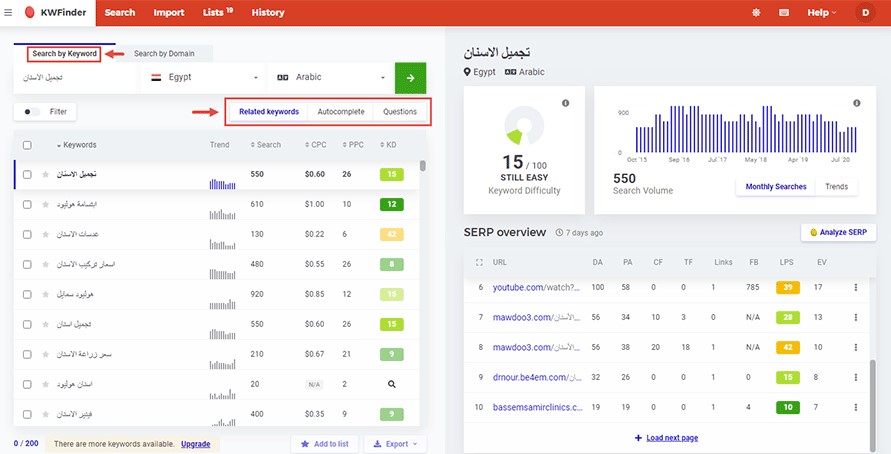This screenshot has width=891, height=454.
Task: Click magnifier icon in KD column
Action: pyautogui.click(x=392, y=384)
